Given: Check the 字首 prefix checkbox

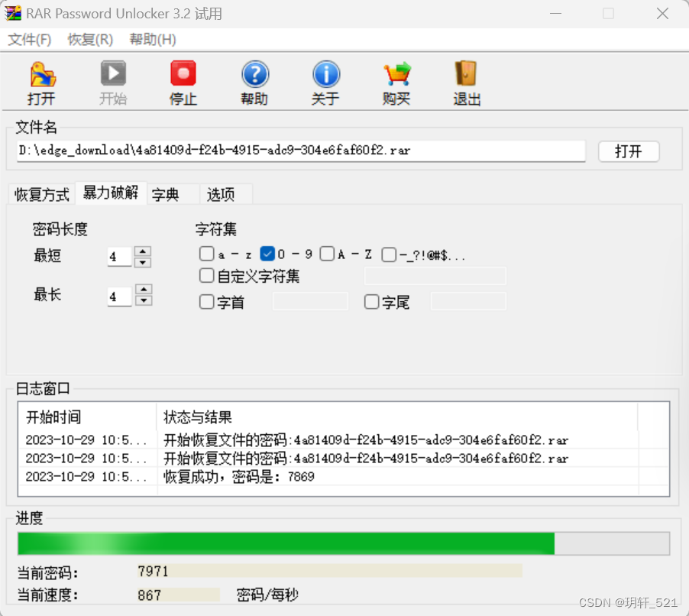Looking at the screenshot, I should (x=206, y=302).
